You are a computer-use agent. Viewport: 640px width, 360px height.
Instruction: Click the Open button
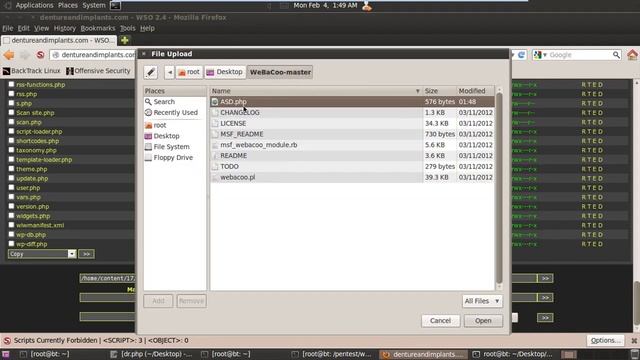tap(483, 321)
